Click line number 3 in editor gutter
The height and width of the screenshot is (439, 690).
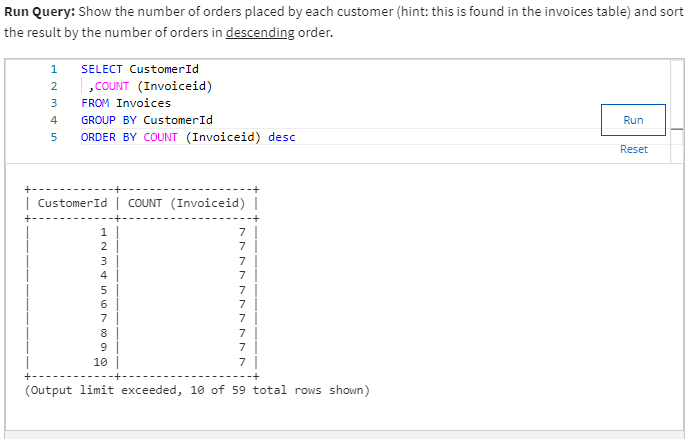click(53, 103)
